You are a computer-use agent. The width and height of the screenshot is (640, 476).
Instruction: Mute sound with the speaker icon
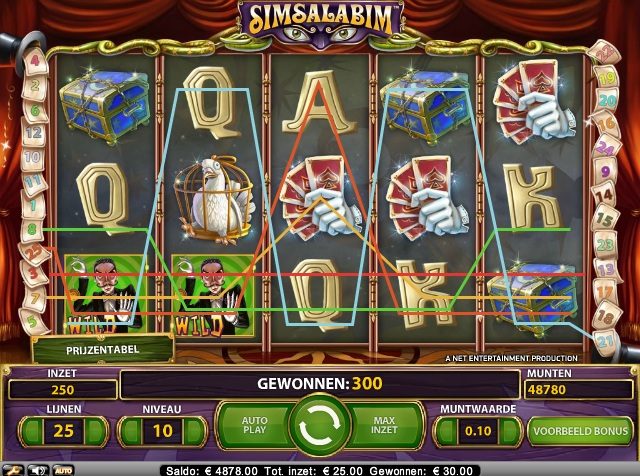(38, 470)
